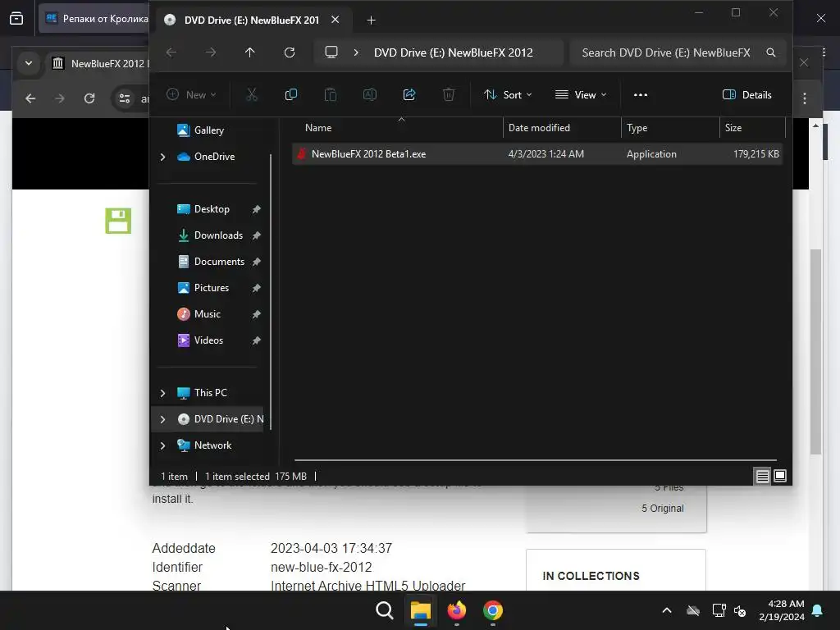Open Firefox from the taskbar
840x630 pixels.
457,610
